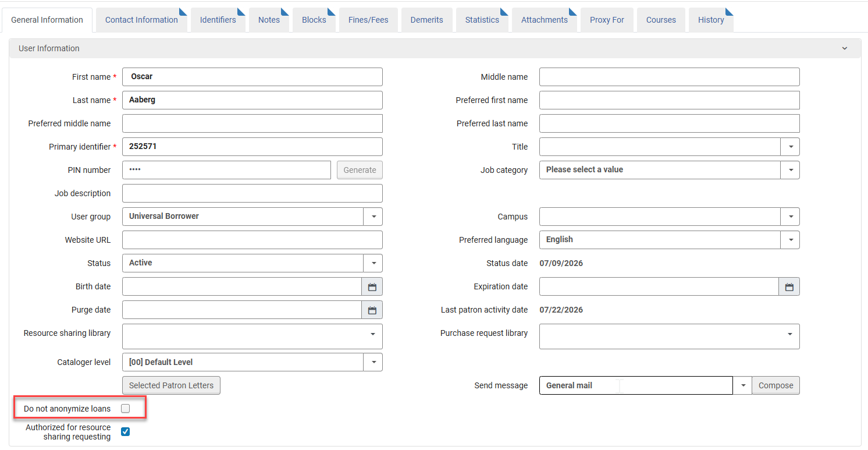Go to the Notes tab
The width and height of the screenshot is (868, 450).
pyautogui.click(x=269, y=20)
